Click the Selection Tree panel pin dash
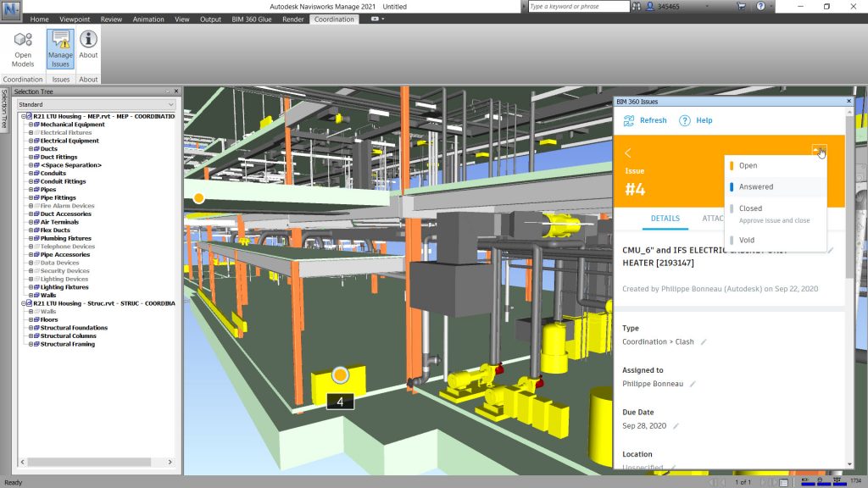 [168, 91]
